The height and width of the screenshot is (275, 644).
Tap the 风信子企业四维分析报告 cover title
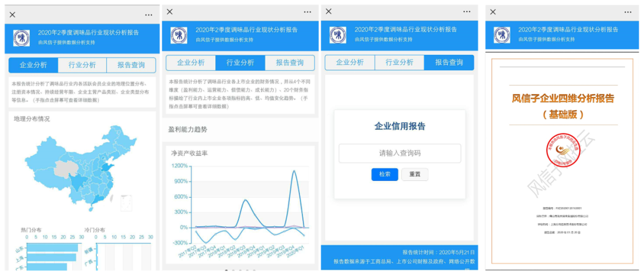pyautogui.click(x=562, y=99)
